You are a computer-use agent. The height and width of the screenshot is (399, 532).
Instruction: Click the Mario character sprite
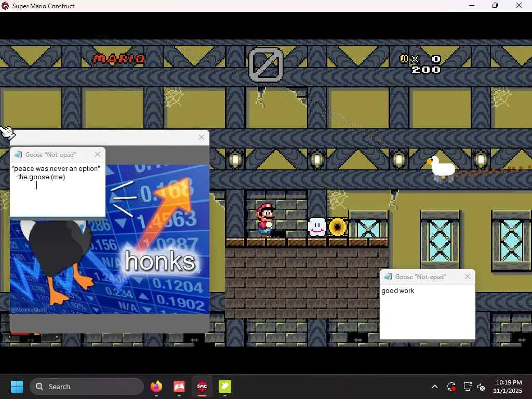click(x=265, y=220)
